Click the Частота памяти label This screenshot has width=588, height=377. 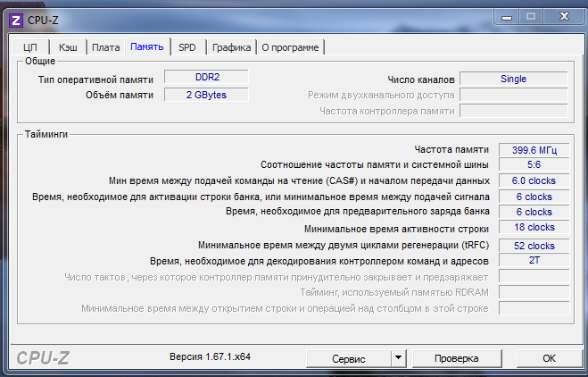(x=451, y=149)
